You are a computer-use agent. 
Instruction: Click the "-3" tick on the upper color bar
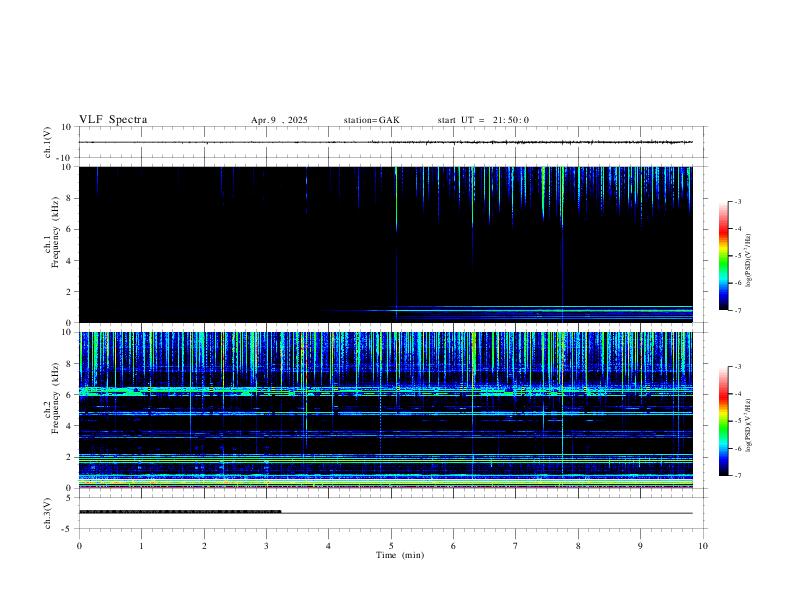pyautogui.click(x=738, y=201)
